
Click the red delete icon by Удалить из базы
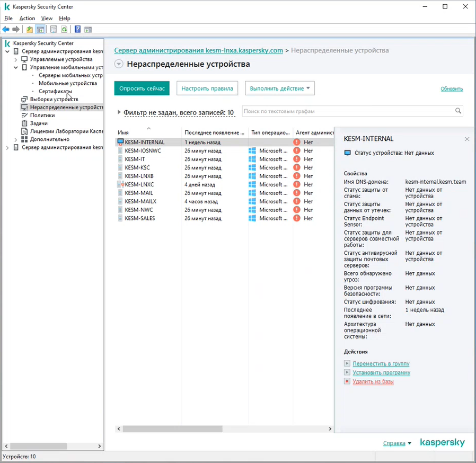pos(347,381)
